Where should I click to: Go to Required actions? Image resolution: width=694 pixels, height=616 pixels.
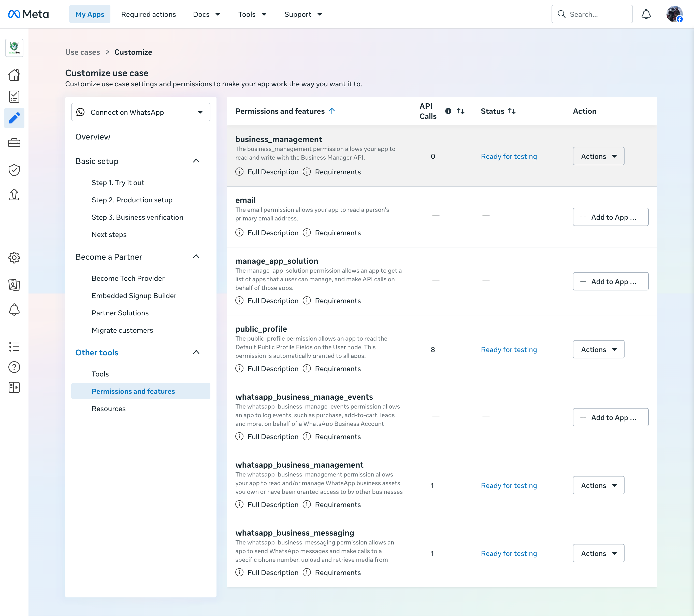click(x=148, y=14)
